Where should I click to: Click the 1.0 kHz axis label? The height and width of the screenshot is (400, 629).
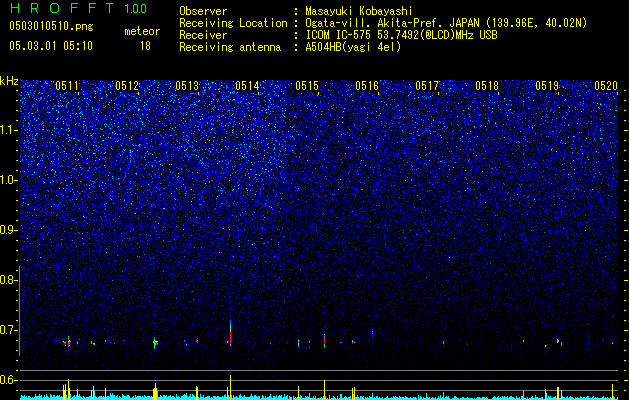coord(8,181)
